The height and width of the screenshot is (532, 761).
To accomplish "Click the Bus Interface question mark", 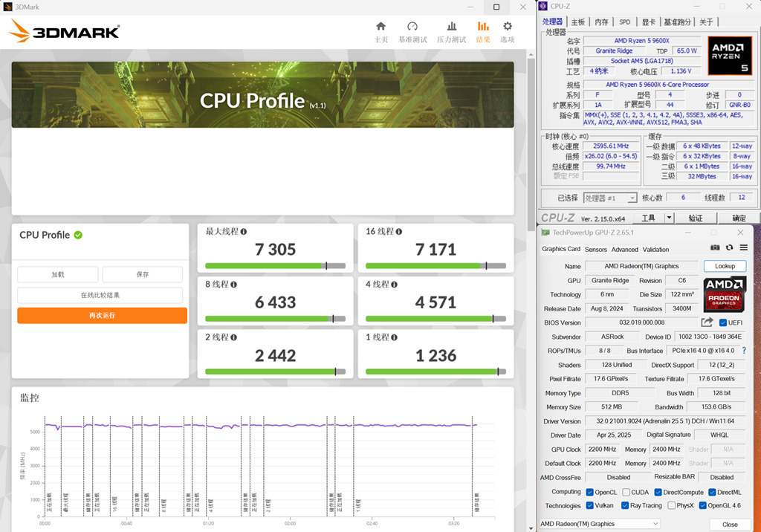I will 744,351.
